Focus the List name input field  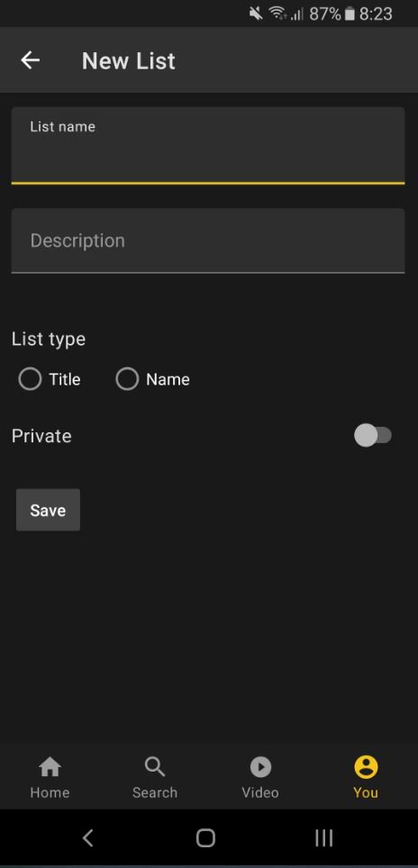207,145
